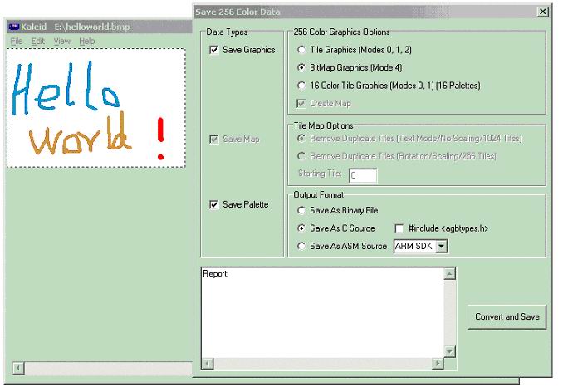Toggle the Save Palette checkbox
Screen dimensions: 563x392
213,204
